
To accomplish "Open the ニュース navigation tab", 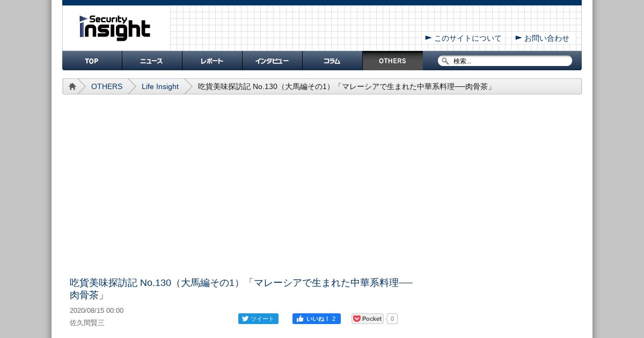I will pos(152,61).
